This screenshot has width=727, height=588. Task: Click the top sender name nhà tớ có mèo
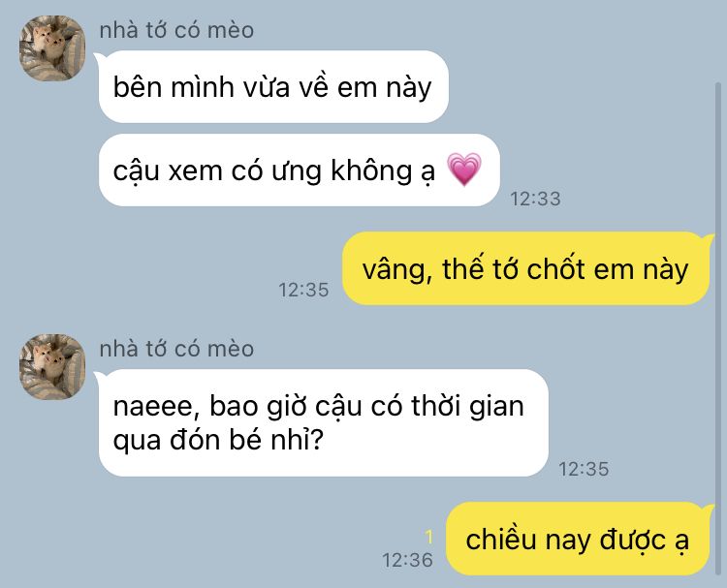(176, 30)
